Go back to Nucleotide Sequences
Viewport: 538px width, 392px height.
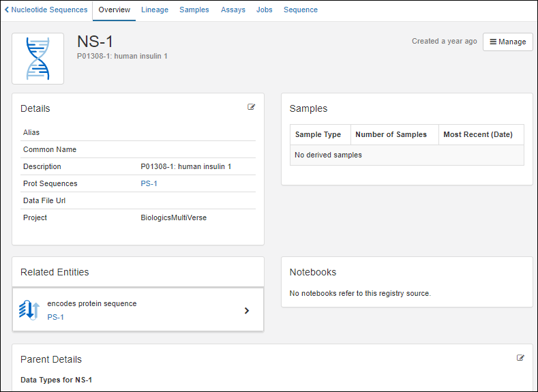46,10
